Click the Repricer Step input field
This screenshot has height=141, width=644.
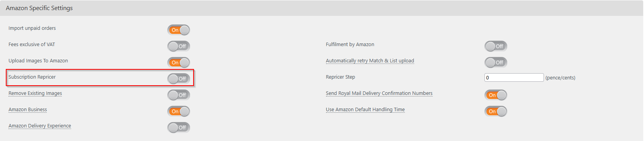pyautogui.click(x=514, y=77)
